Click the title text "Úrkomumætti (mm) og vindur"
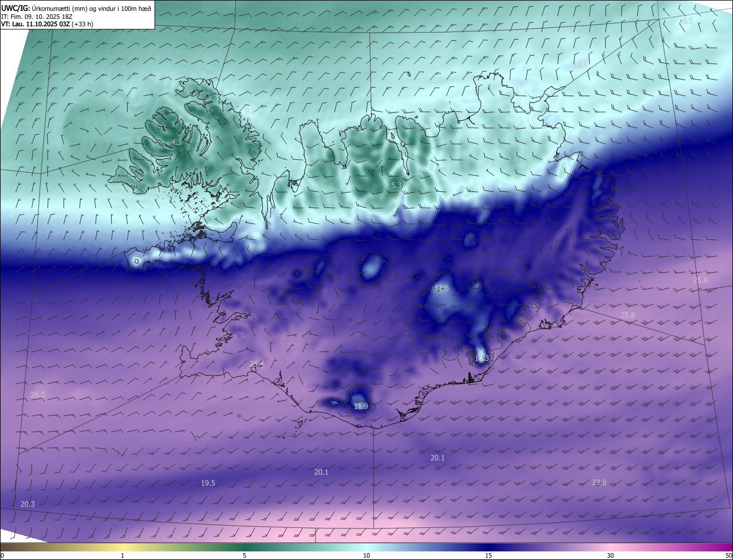The width and height of the screenshot is (733, 560). point(73,8)
